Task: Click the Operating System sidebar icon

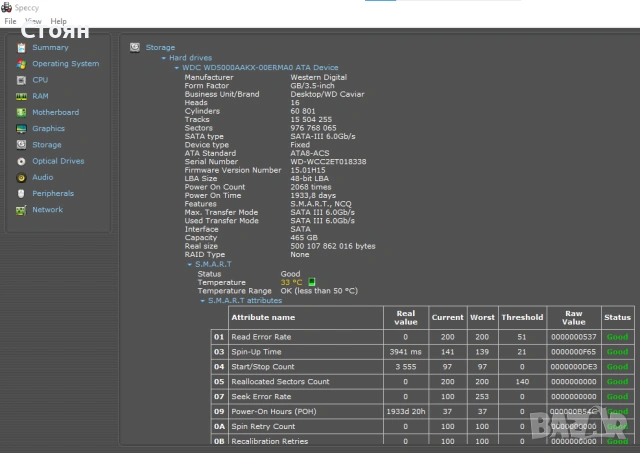Action: [x=20, y=64]
